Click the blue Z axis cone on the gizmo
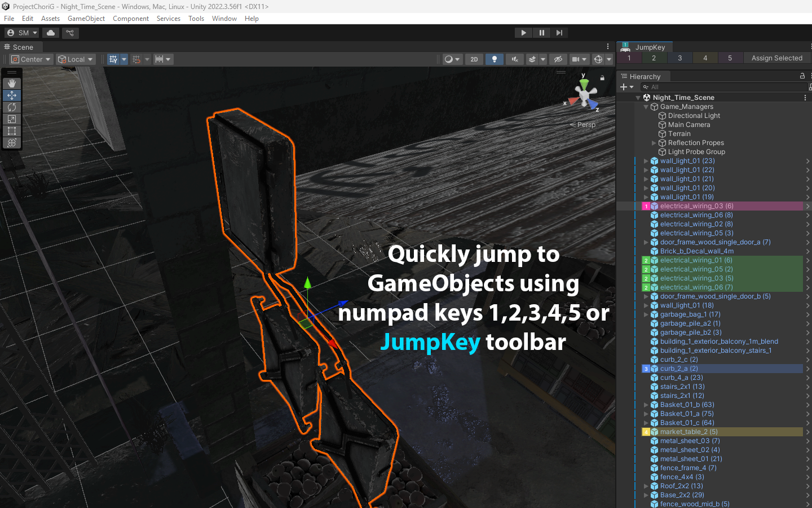 (x=593, y=104)
